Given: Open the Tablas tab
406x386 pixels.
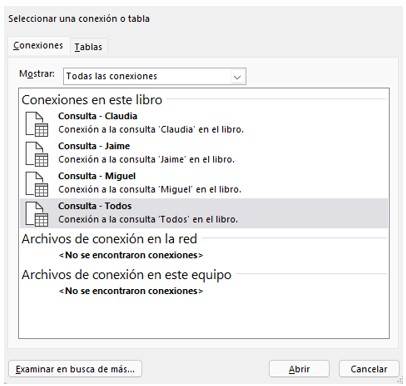Looking at the screenshot, I should pyautogui.click(x=88, y=47).
